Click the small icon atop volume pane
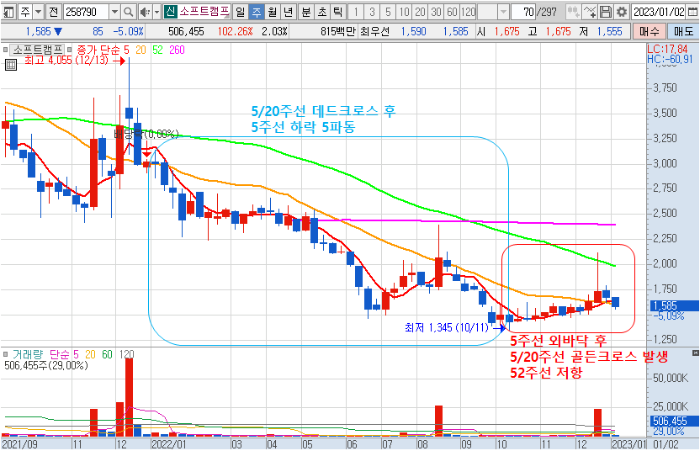 point(695,353)
